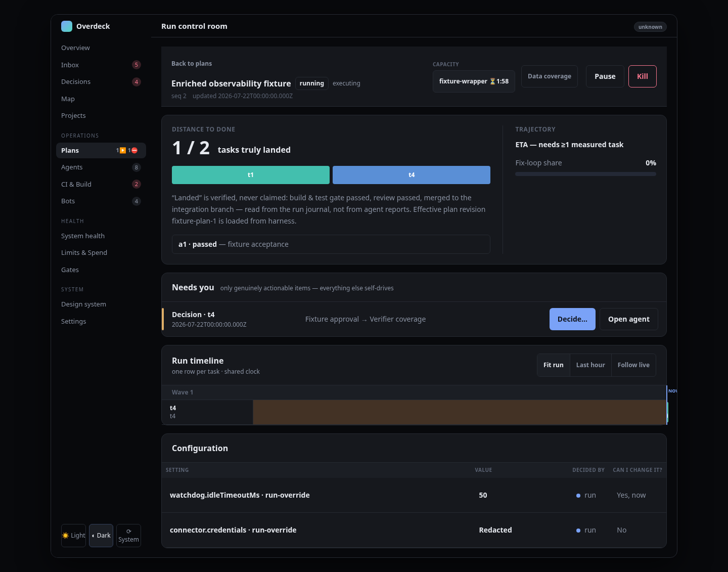Image resolution: width=728 pixels, height=572 pixels.
Task: Select Last hour timeline range
Action: pyautogui.click(x=590, y=365)
